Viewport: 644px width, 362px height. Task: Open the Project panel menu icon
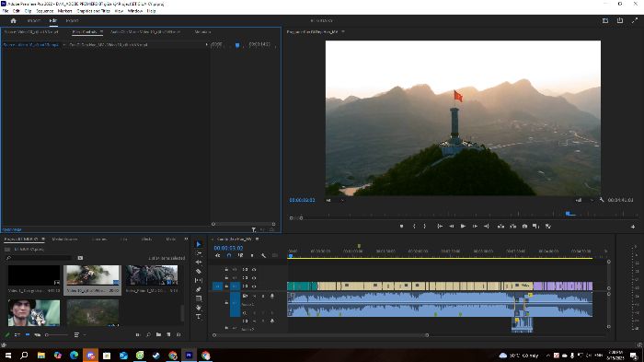(43, 239)
